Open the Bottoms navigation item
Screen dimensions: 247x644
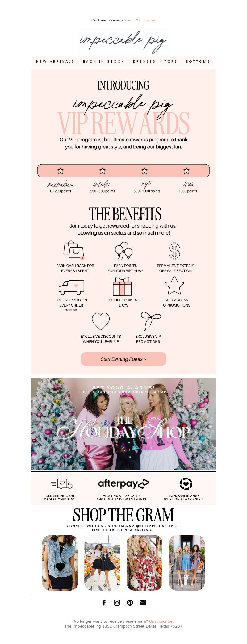pyautogui.click(x=198, y=61)
